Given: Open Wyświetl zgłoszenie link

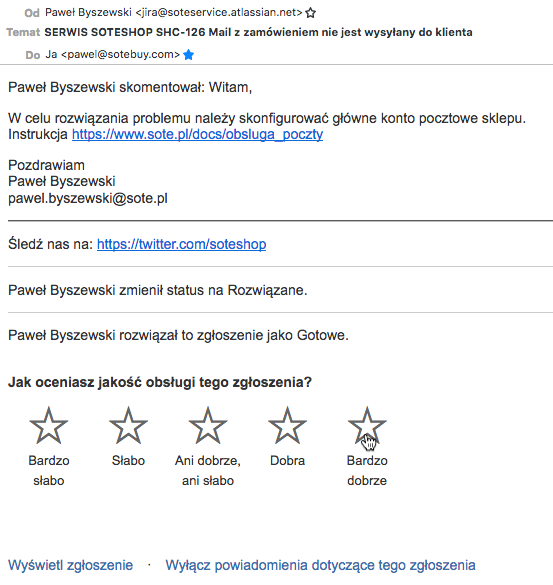Looking at the screenshot, I should click(71, 565).
